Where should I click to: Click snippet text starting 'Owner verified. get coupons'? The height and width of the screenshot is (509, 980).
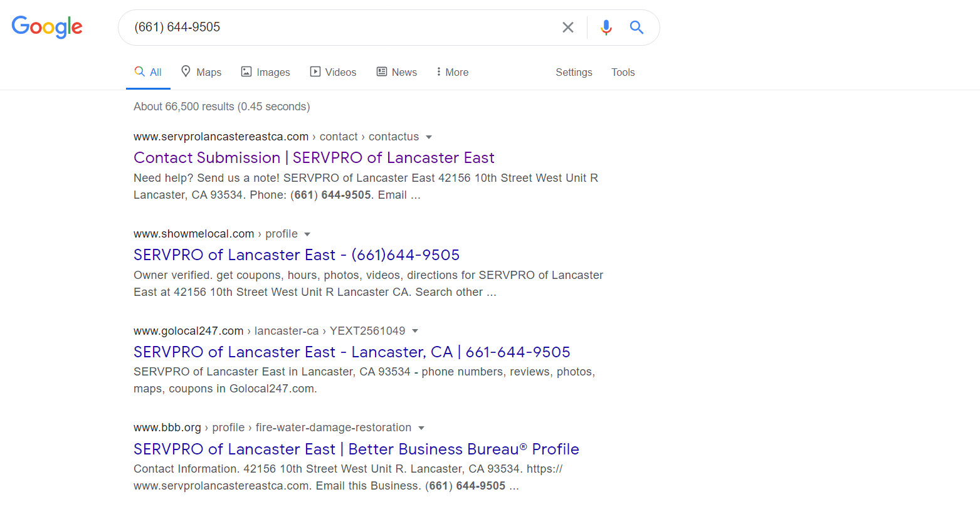click(368, 283)
